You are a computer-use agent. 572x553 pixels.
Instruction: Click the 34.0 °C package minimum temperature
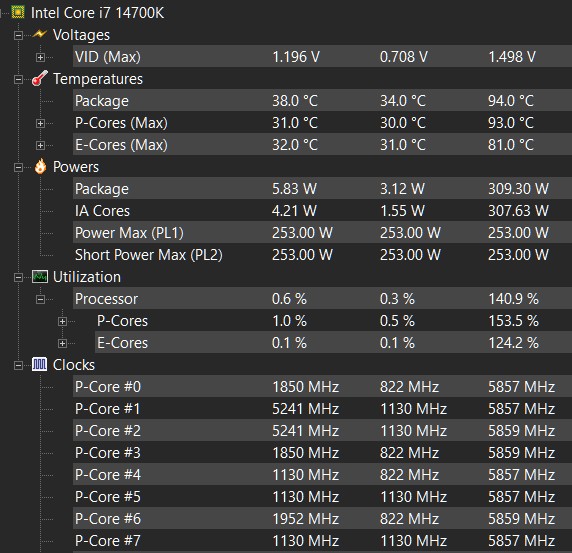(403, 101)
